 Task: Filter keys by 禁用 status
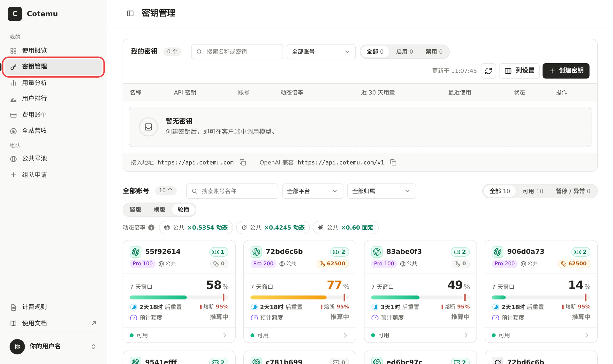coord(434,52)
